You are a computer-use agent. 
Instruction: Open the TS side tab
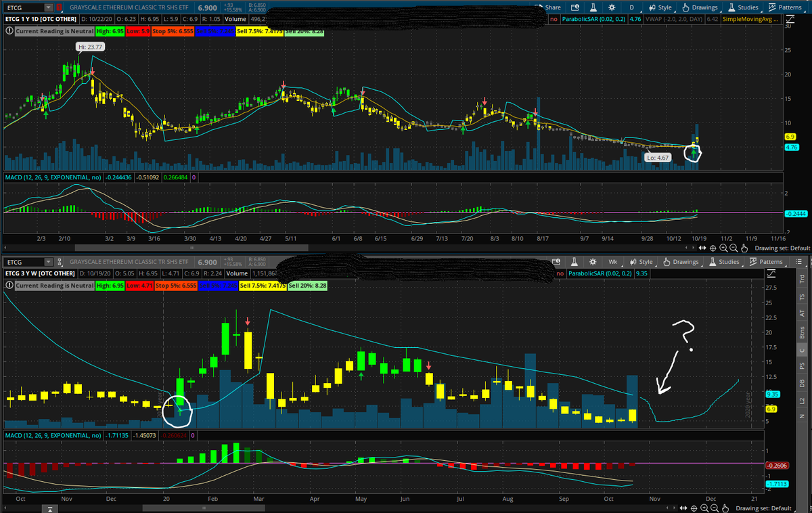(802, 296)
